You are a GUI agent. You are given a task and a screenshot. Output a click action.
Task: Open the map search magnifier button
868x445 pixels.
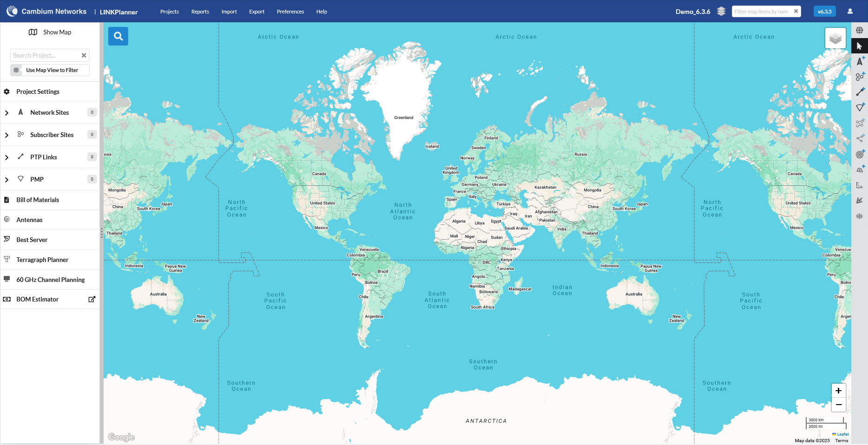tap(118, 36)
